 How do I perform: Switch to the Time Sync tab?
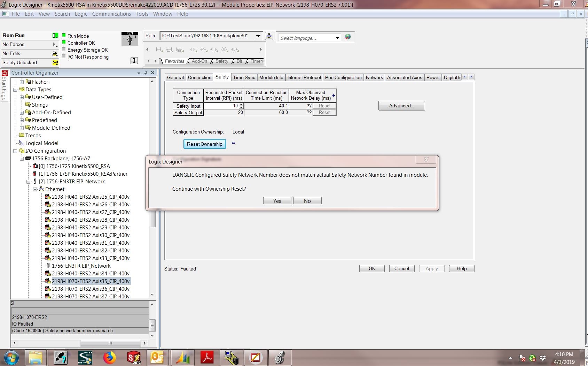[x=244, y=77]
